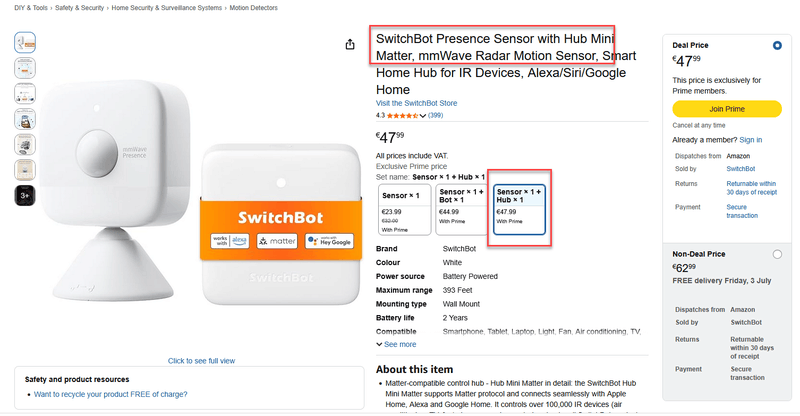Viewport: 800px width, 416px height.
Task: Open Motion Detectors breadcrumb category
Action: click(254, 8)
